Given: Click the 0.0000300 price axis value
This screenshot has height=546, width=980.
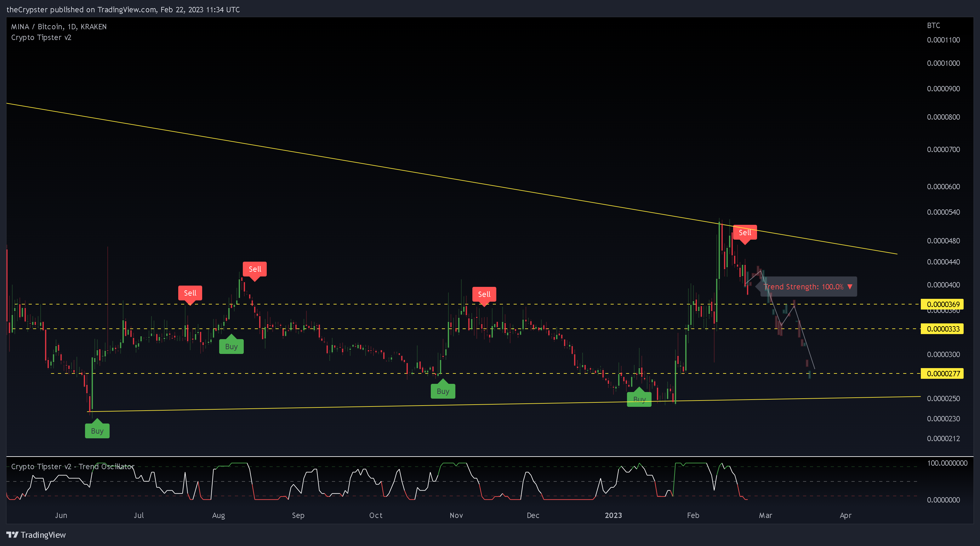Looking at the screenshot, I should 943,354.
